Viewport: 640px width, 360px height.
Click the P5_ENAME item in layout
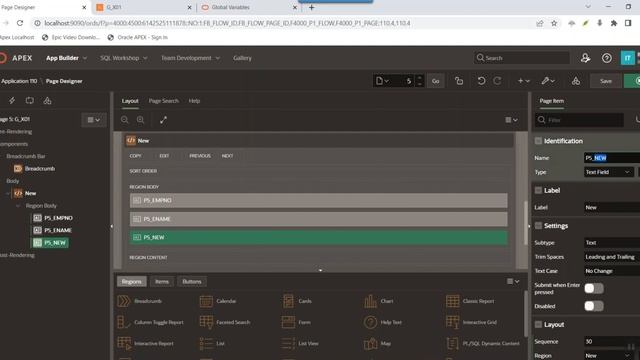tap(318, 219)
